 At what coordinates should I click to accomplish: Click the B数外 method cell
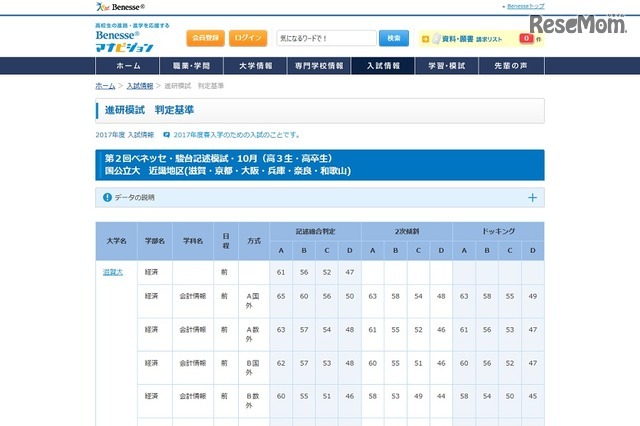(x=253, y=401)
